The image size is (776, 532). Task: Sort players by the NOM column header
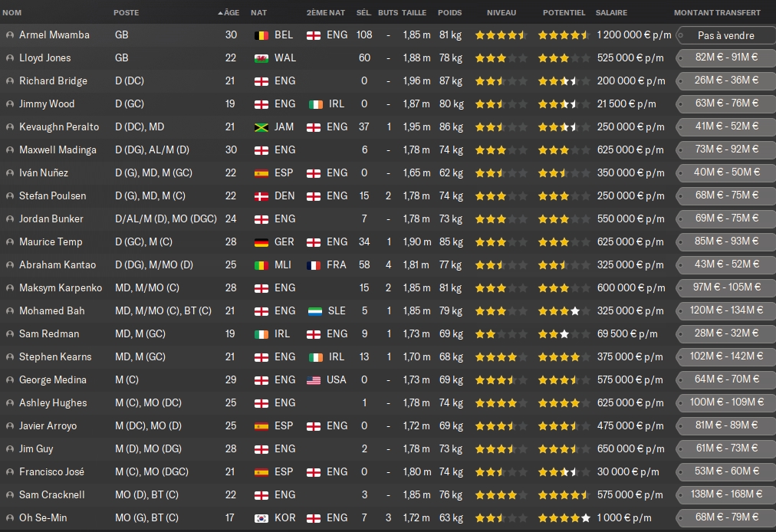pos(12,13)
